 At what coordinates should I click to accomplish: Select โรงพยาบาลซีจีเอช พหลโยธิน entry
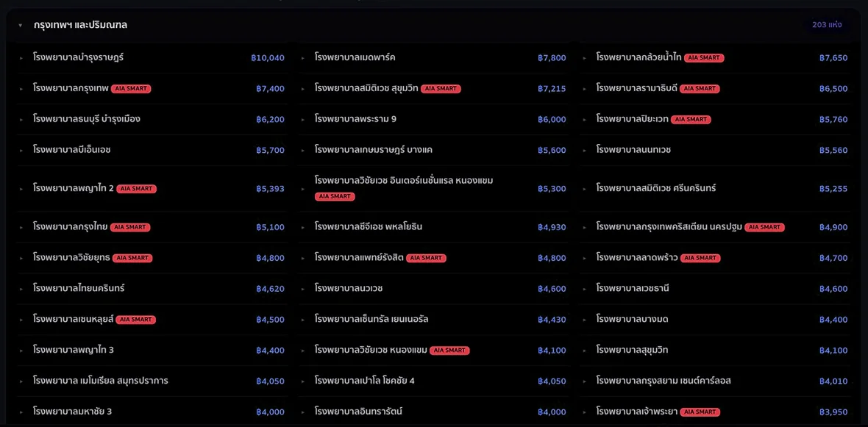pyautogui.click(x=369, y=227)
